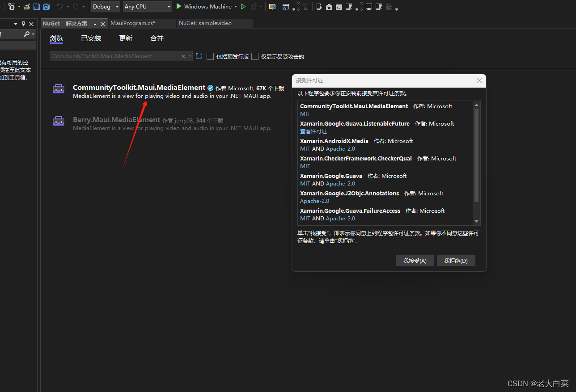Open MIT license link for CommunityToolkit.Maui.MediaElement
The image size is (576, 392).
point(305,114)
